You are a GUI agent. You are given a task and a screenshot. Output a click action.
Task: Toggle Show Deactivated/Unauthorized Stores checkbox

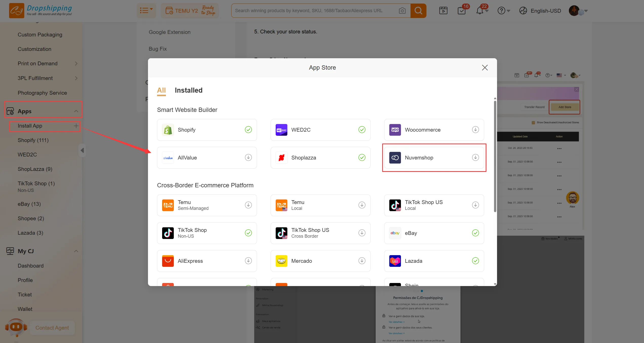(533, 123)
